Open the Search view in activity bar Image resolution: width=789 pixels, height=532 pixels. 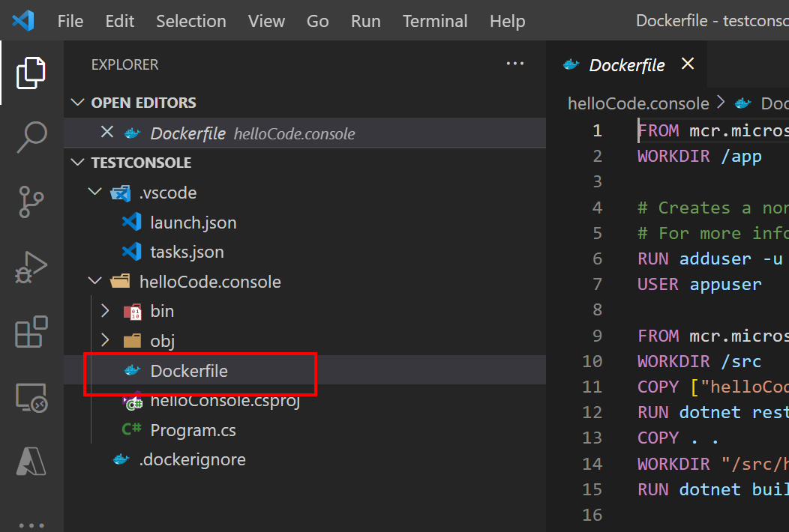click(31, 137)
